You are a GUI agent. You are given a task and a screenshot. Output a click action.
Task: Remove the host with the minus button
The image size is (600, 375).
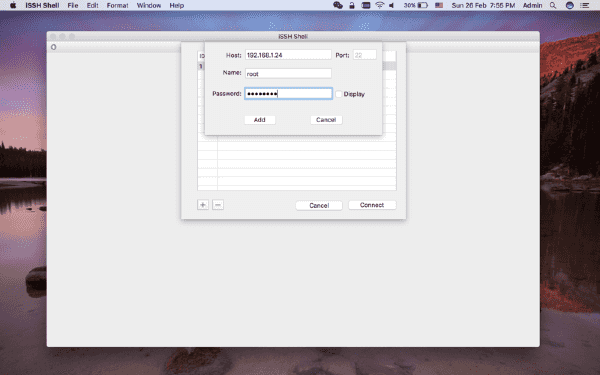click(218, 205)
